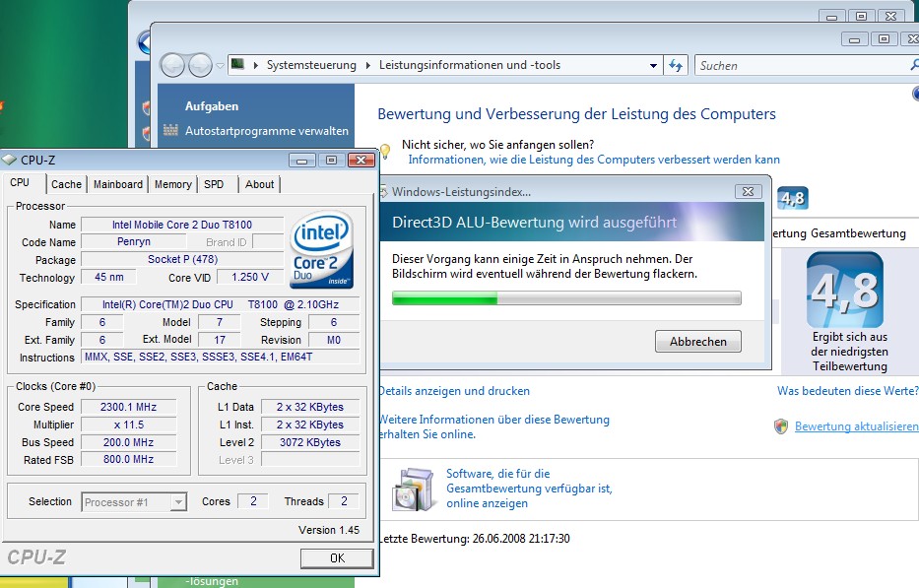Click the Rated FSB value 800.0 MHz
This screenshot has width=919, height=588.
[128, 460]
